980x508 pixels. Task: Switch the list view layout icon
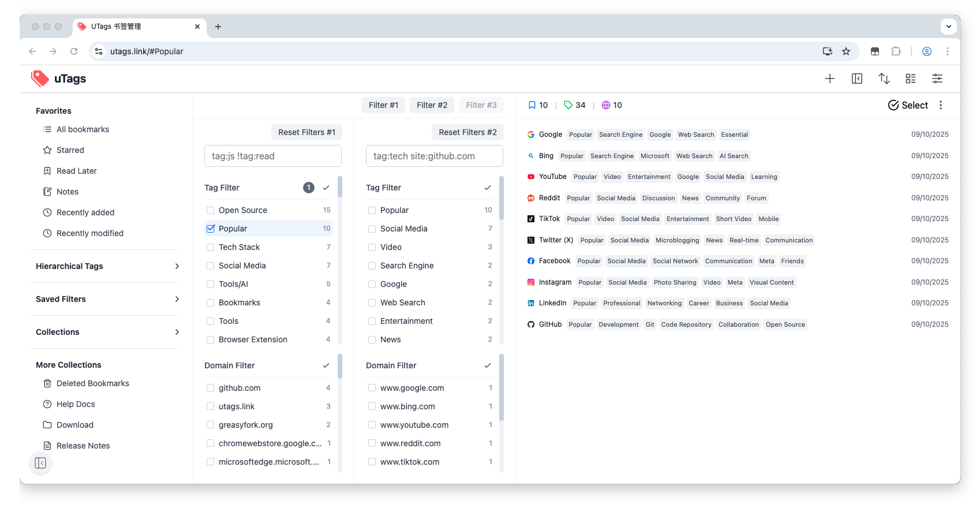click(x=910, y=79)
